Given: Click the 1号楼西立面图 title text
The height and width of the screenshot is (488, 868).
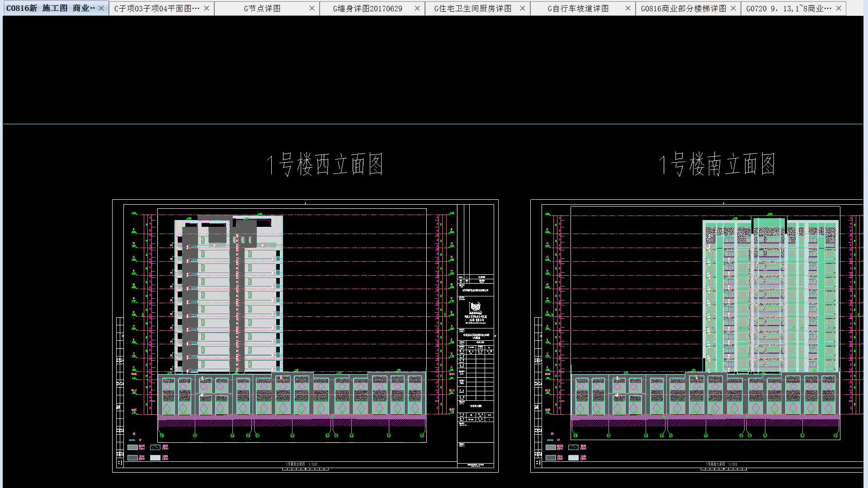Looking at the screenshot, I should click(x=325, y=164).
